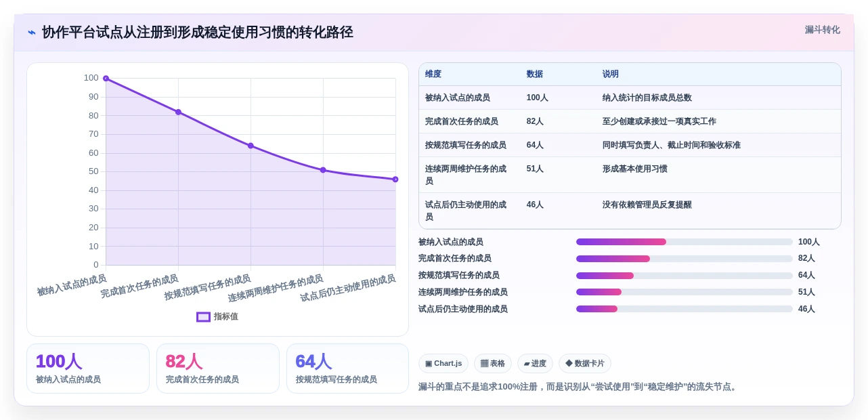Click x-axis label 完成首次任务的成员

tap(139, 287)
